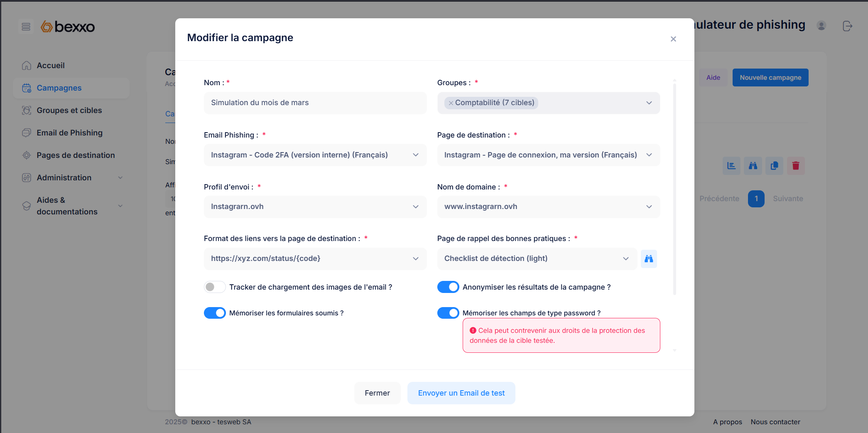Enable email image loading tracker toggle
Viewport: 868px width, 433px height.
214,287
